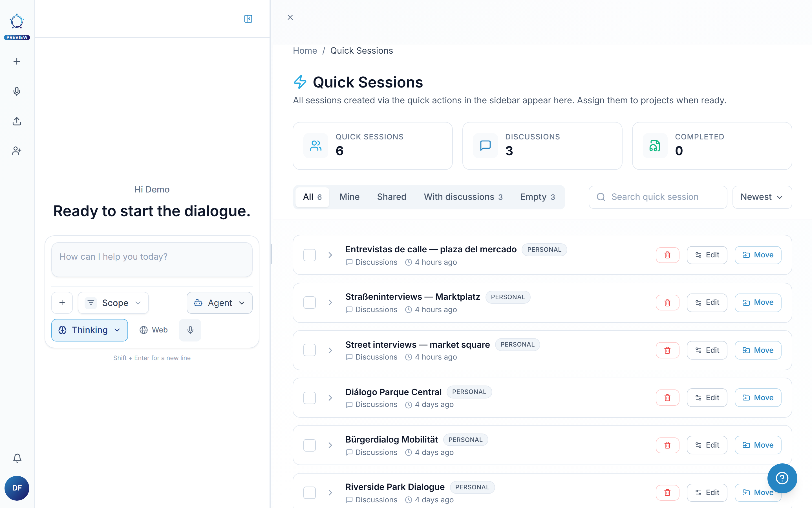Delete Riverside Park Dialogue session

667,492
